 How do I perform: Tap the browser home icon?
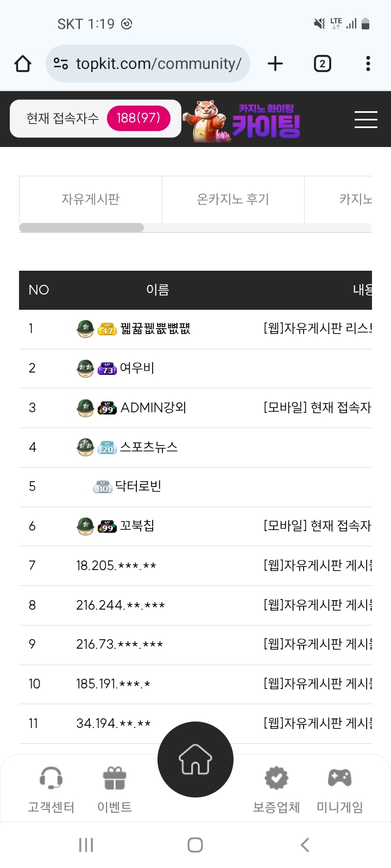tap(23, 63)
